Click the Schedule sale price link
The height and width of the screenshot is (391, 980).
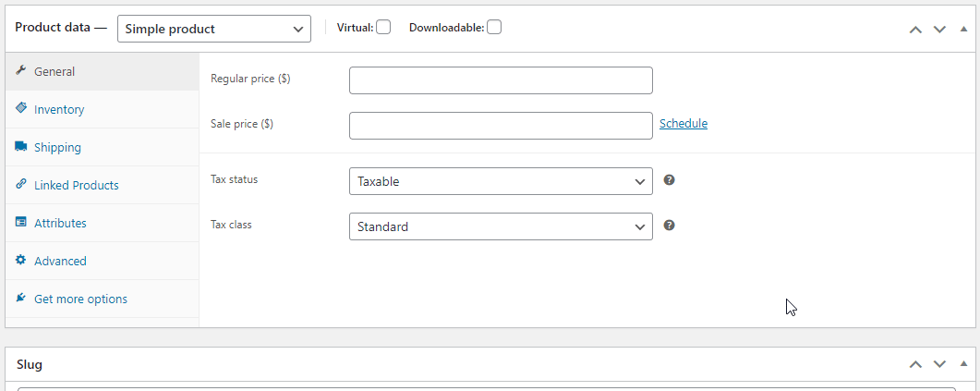pos(684,124)
